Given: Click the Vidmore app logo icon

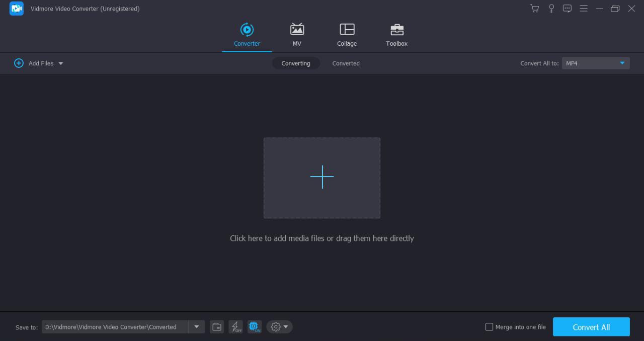Looking at the screenshot, I should (17, 9).
